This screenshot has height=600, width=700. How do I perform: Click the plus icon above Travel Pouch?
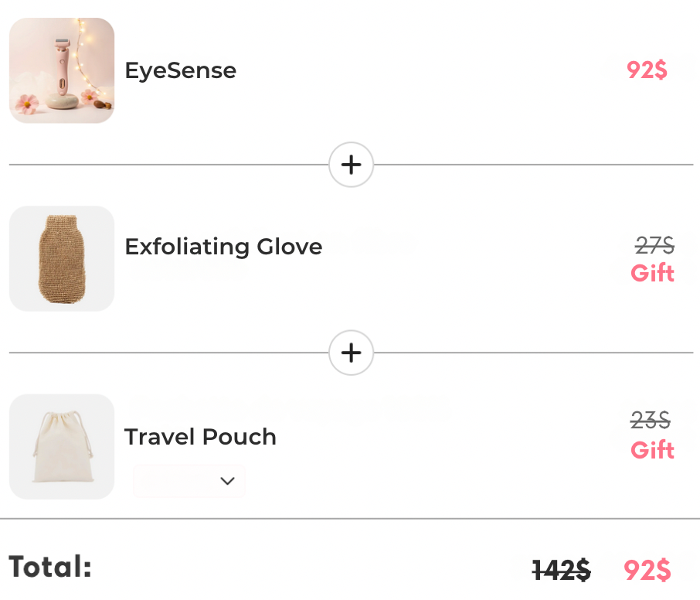point(352,353)
